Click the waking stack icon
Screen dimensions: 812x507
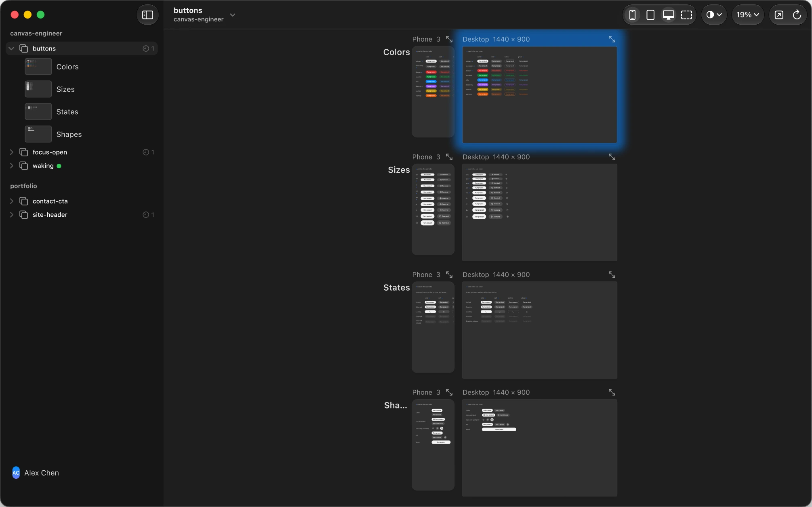(24, 166)
